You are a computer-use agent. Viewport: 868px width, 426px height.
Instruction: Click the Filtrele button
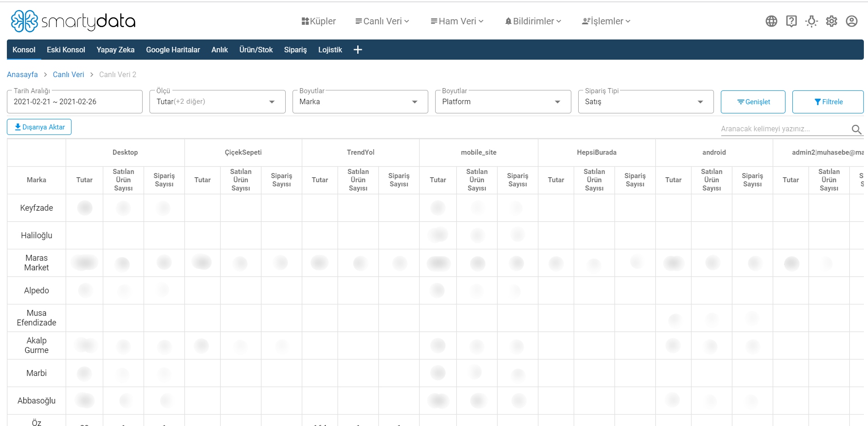pyautogui.click(x=828, y=102)
